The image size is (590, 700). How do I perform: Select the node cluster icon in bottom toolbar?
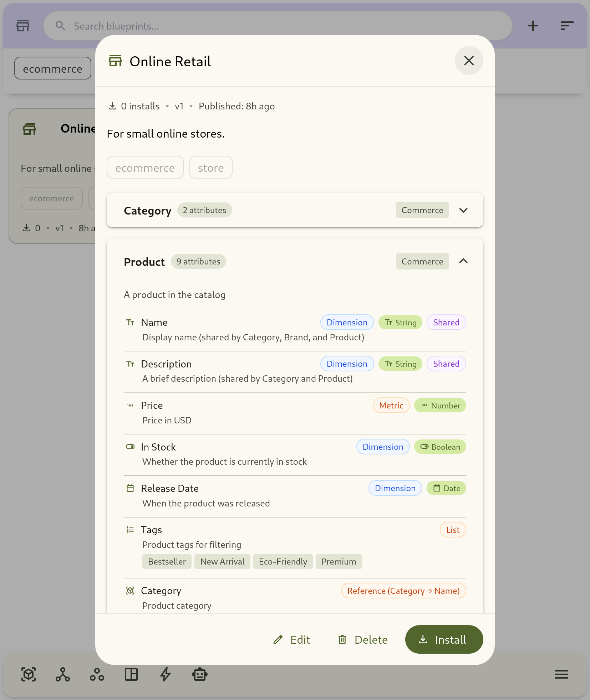[x=97, y=674]
